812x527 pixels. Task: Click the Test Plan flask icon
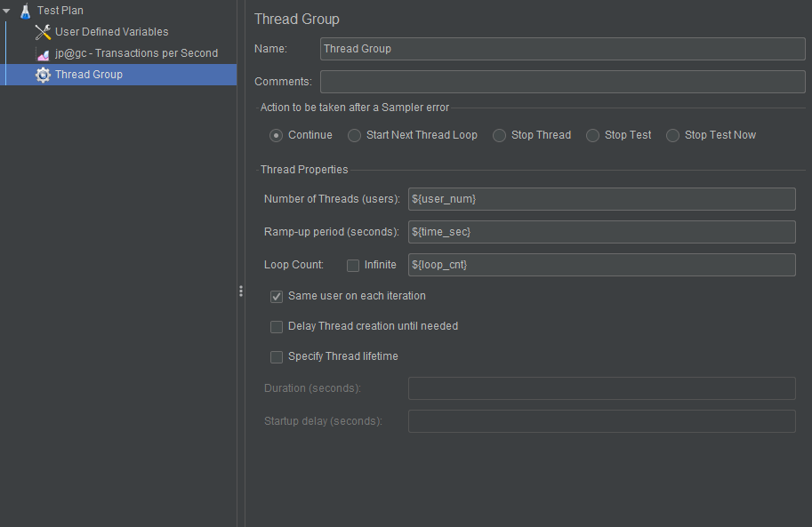(x=26, y=11)
